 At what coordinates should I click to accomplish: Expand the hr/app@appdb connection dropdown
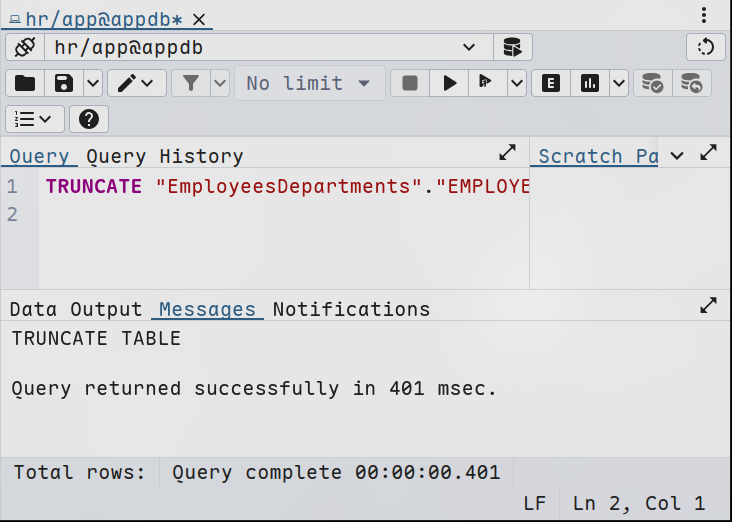pos(469,47)
